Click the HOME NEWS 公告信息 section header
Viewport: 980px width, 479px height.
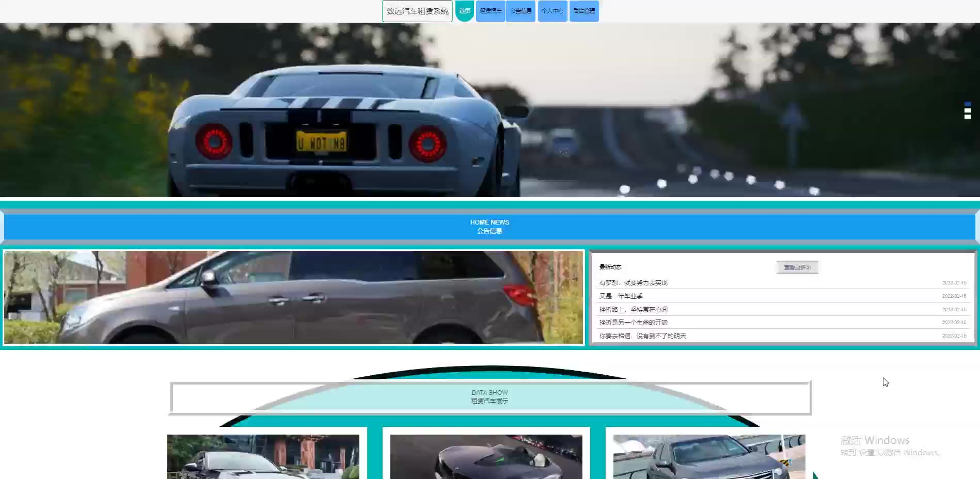click(489, 227)
